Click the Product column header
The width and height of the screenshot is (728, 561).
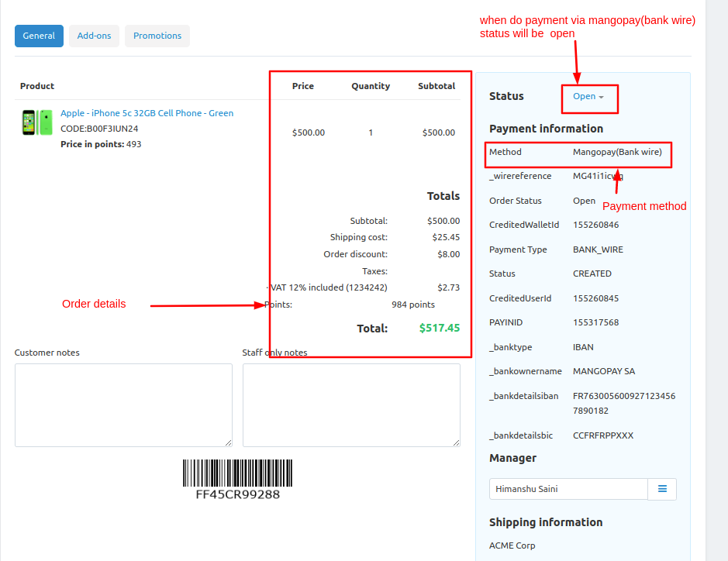coord(37,86)
